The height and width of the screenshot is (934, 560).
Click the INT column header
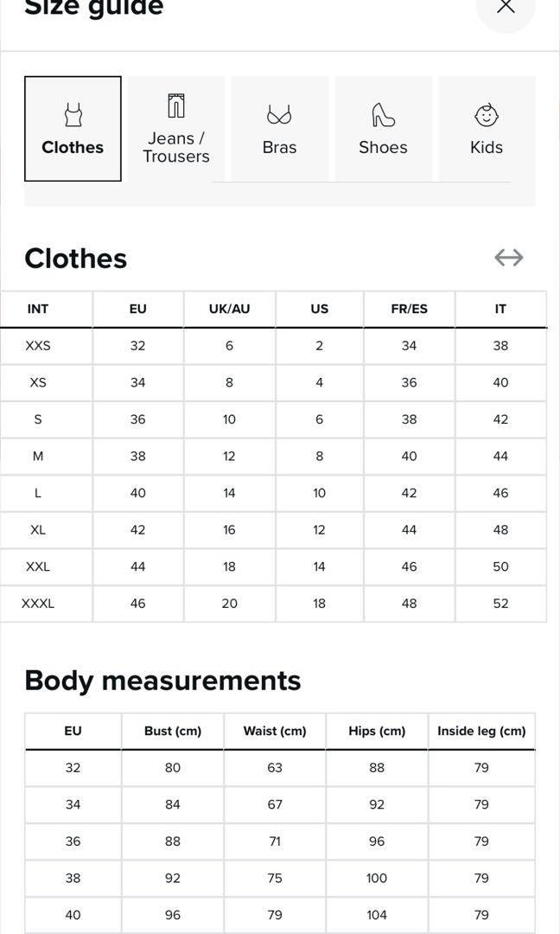pyautogui.click(x=38, y=309)
